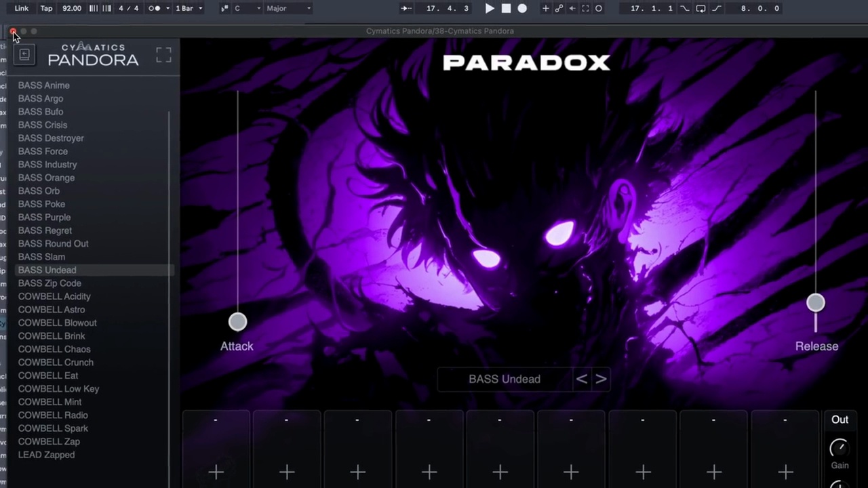868x488 pixels.
Task: Stop playback with the Stop button
Action: click(506, 8)
